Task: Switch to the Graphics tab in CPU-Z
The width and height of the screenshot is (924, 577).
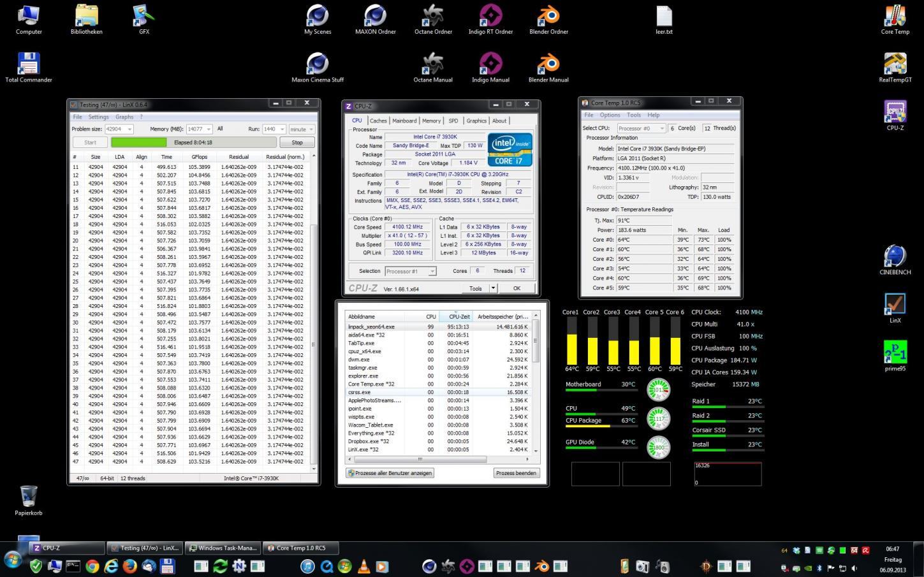Action: pyautogui.click(x=476, y=121)
